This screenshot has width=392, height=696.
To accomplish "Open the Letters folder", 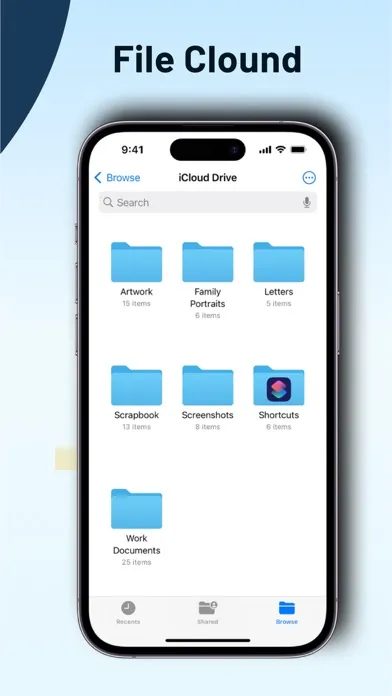I will pyautogui.click(x=279, y=262).
